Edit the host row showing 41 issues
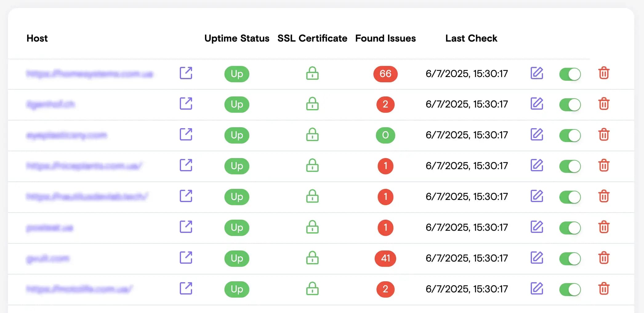Image resolution: width=644 pixels, height=313 pixels. [537, 258]
